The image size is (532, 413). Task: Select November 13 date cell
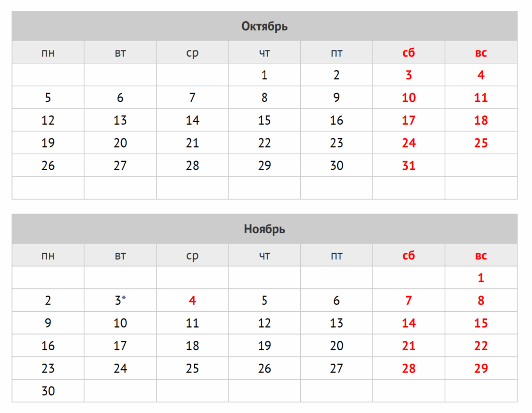pos(337,323)
